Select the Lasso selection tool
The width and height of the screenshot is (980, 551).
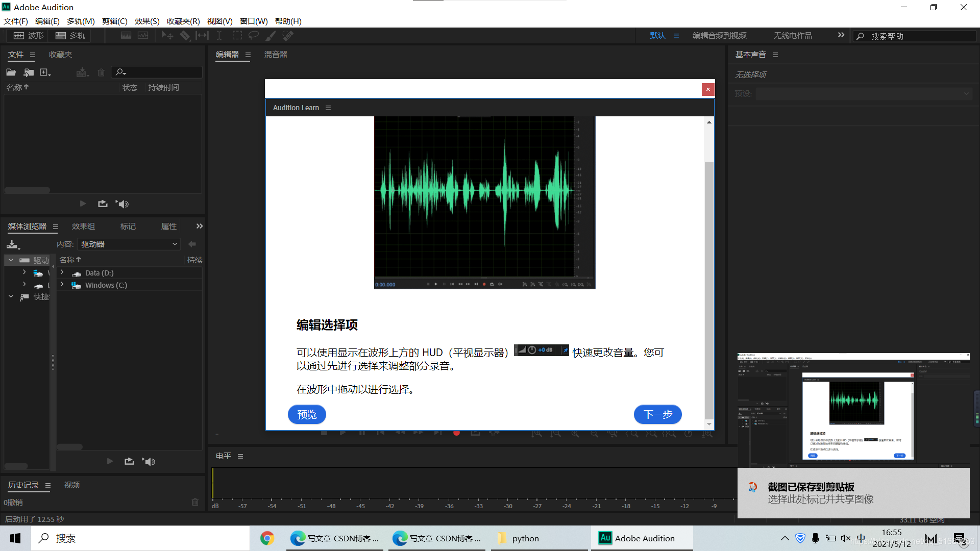tap(253, 36)
